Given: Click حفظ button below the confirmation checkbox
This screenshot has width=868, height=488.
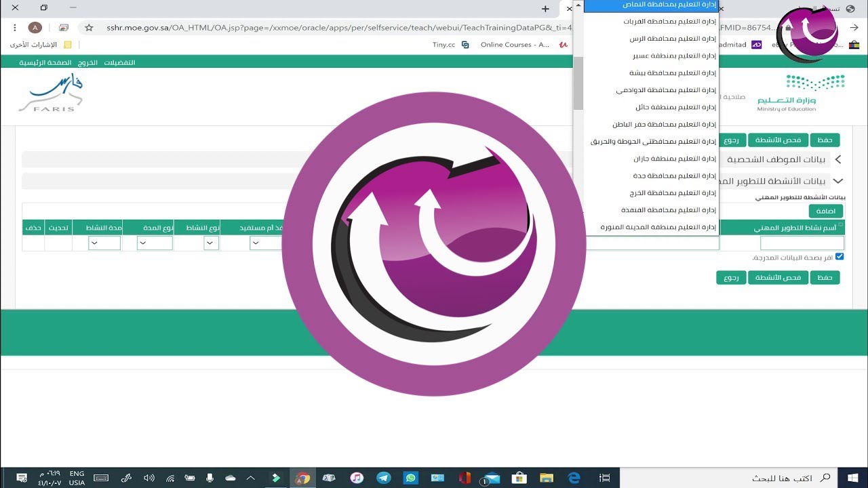Looking at the screenshot, I should click(824, 277).
